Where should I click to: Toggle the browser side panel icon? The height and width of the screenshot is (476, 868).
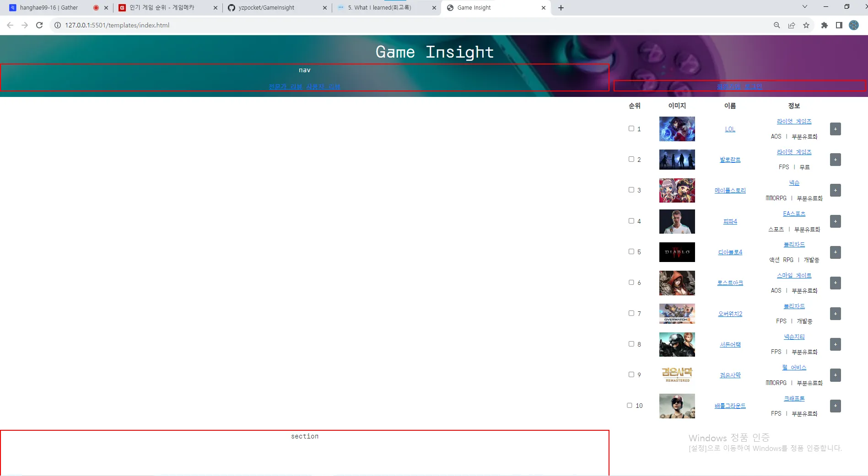[839, 25]
